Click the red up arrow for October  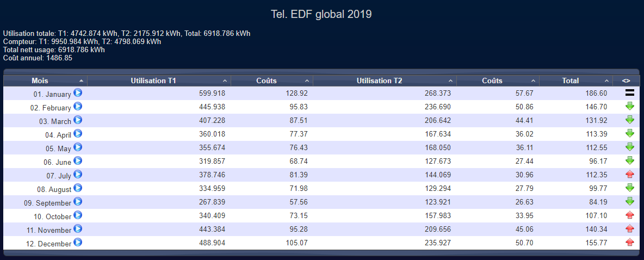tap(630, 215)
